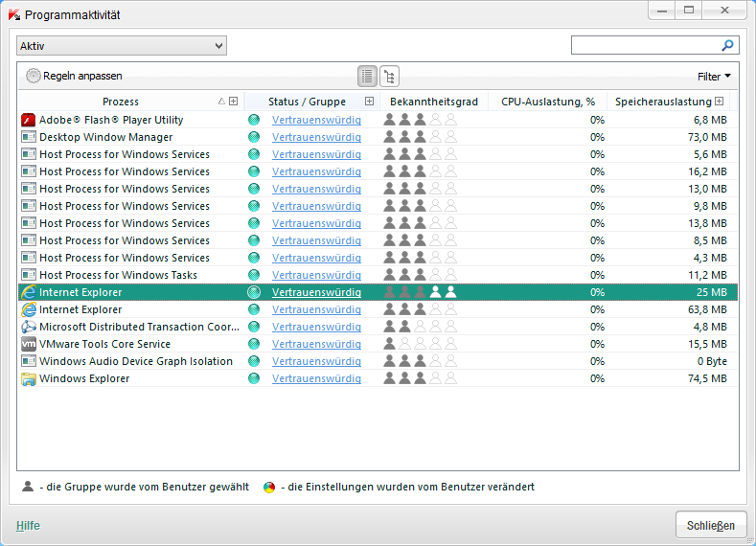Sort by Speicherauslastung column header
This screenshot has height=546, width=756.
(663, 102)
